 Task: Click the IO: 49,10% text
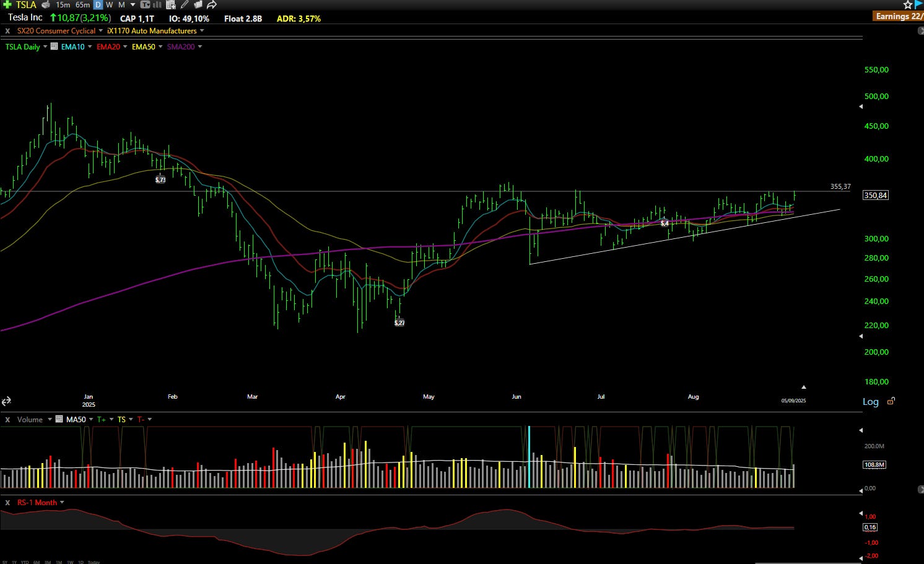pyautogui.click(x=189, y=19)
